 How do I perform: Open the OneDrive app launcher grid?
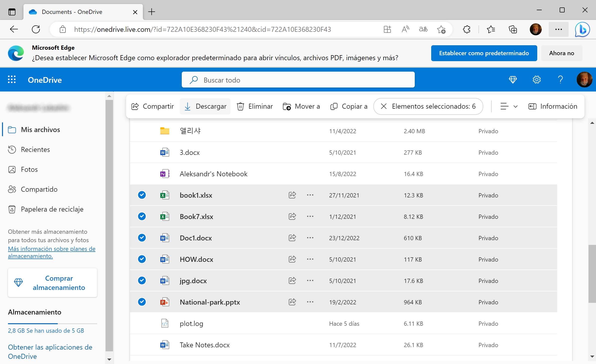point(12,80)
